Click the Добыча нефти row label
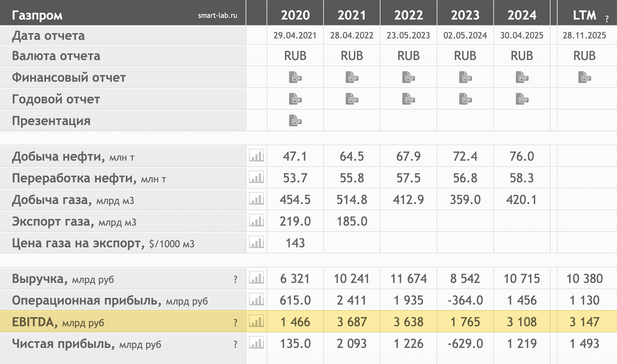This screenshot has height=364, width=617. pyautogui.click(x=73, y=156)
